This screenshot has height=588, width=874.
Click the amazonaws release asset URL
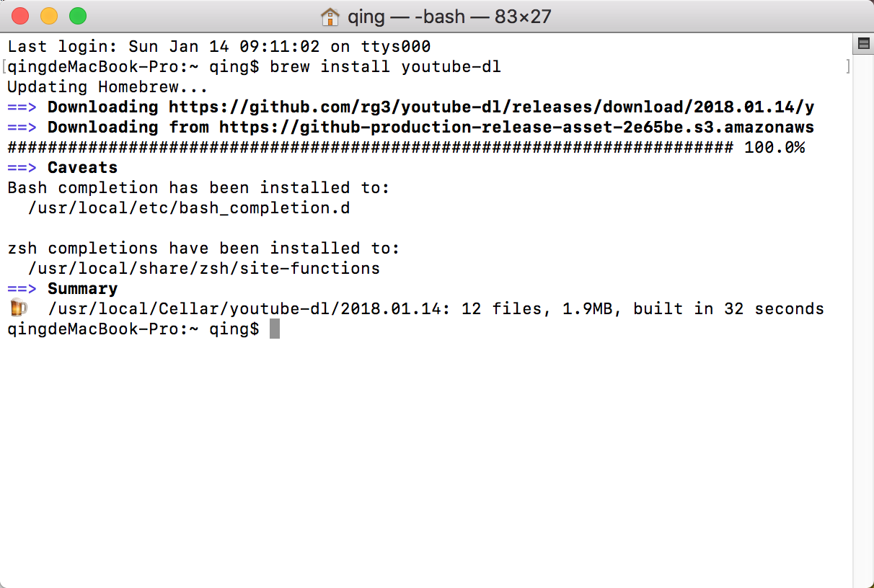pyautogui.click(x=517, y=128)
